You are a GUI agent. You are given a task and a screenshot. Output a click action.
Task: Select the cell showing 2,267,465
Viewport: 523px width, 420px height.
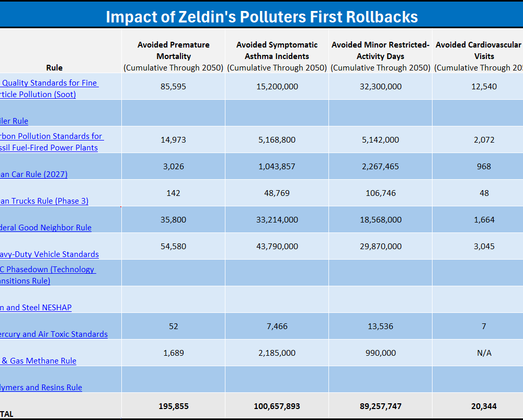click(x=381, y=166)
